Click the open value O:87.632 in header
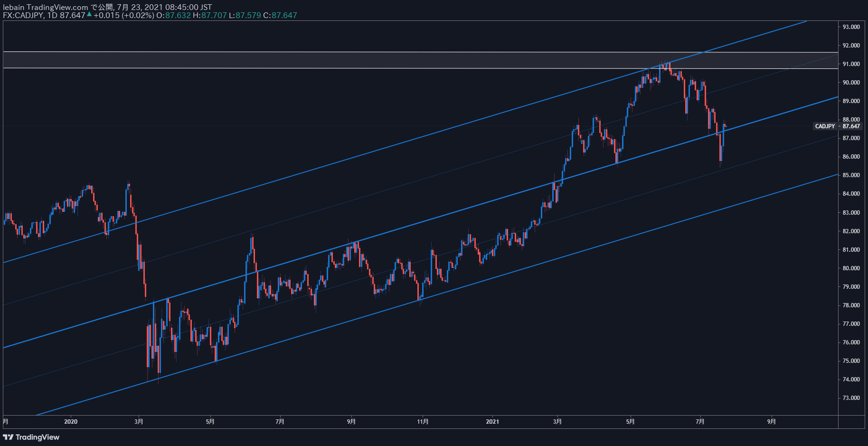Viewport: 868px width, 446px height. tap(173, 15)
